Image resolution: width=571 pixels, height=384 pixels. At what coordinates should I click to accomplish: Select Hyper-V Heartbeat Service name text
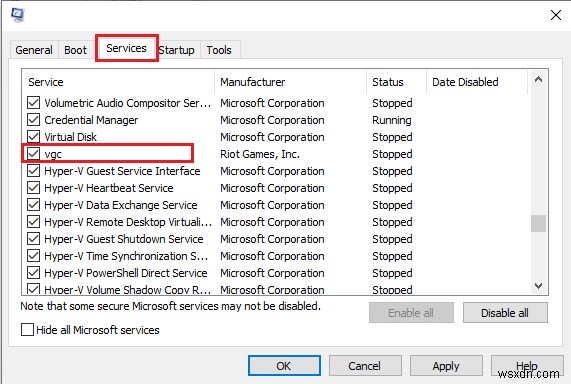pos(109,188)
